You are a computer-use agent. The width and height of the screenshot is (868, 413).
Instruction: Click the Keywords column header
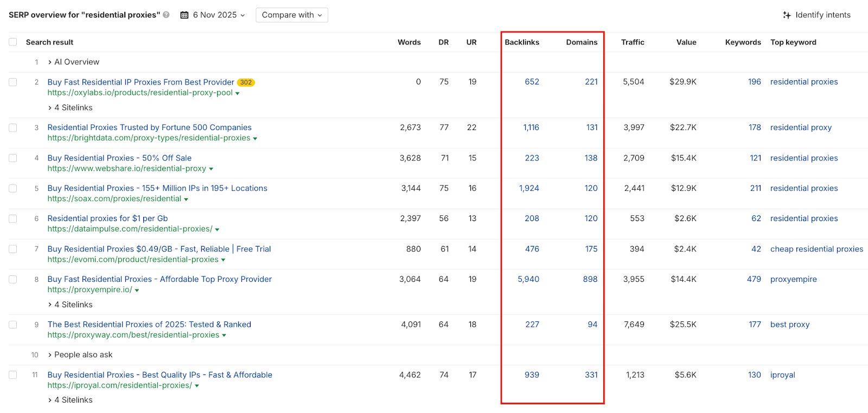pos(743,42)
